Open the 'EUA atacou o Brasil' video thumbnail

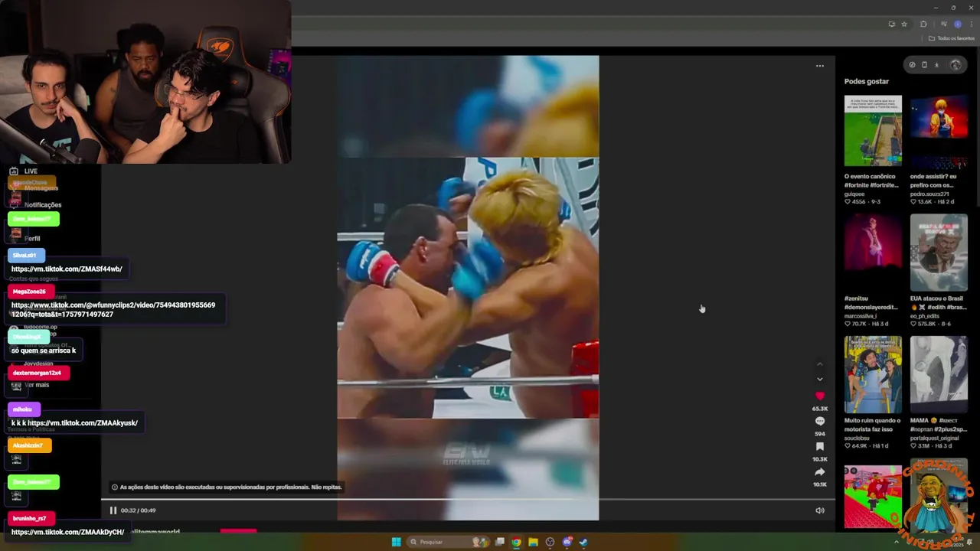click(x=939, y=253)
